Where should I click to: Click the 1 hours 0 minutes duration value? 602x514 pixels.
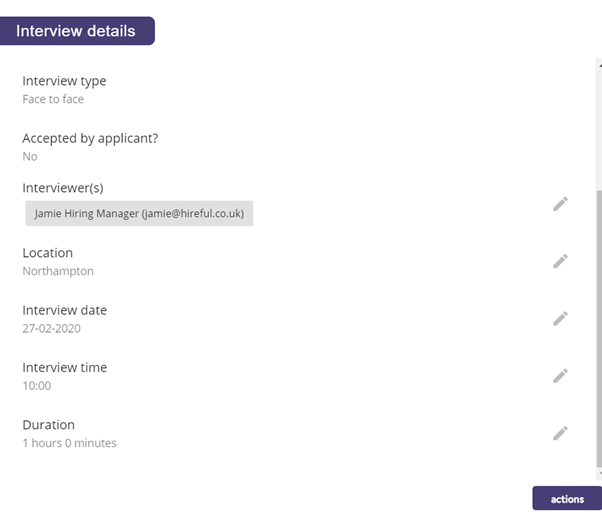coord(69,443)
